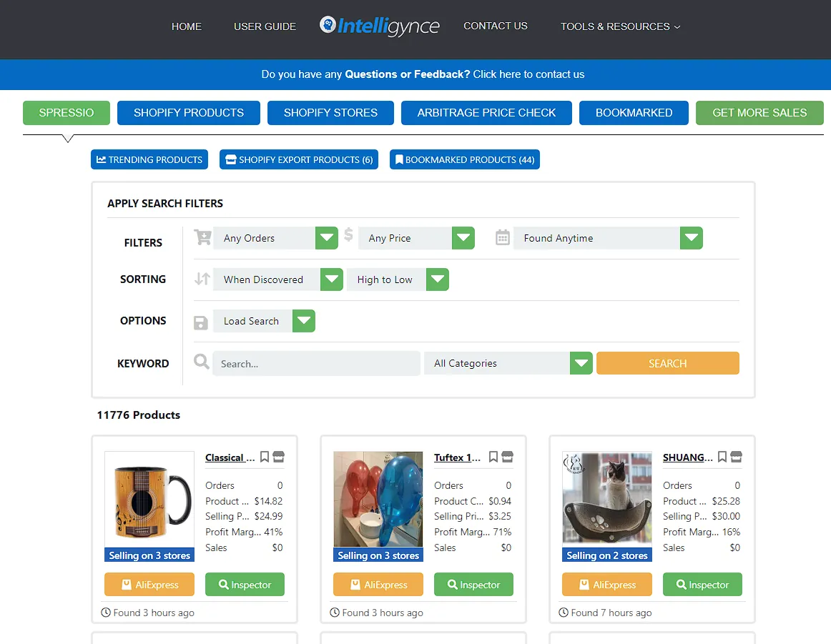The height and width of the screenshot is (644, 831).
Task: Click the 71% profit margin value
Action: pos(503,532)
